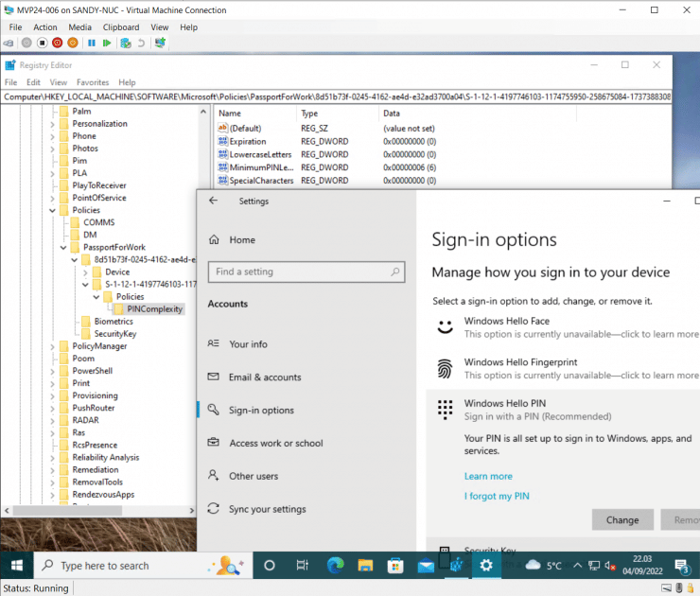Open the VM Connection Action menu
Screen dimensions: 700x596
pos(45,27)
